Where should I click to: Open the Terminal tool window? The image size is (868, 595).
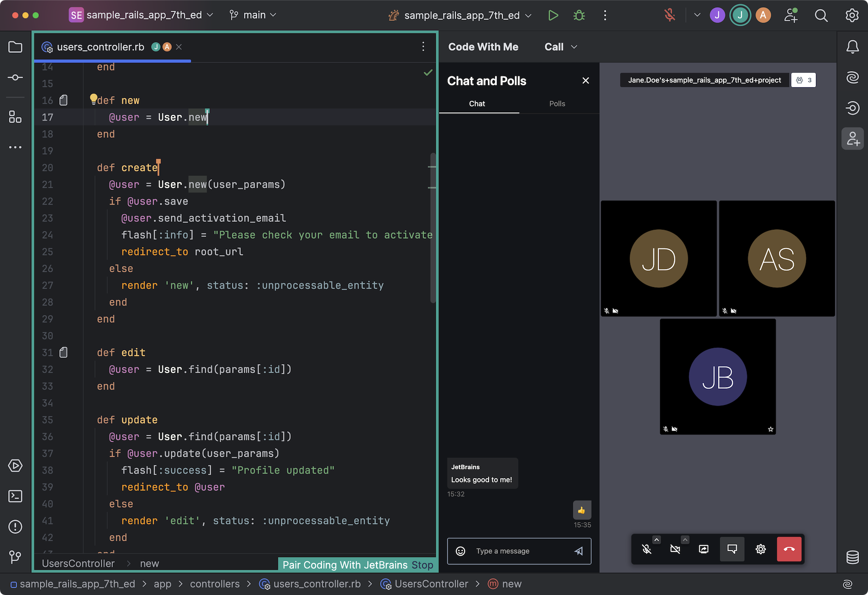[15, 496]
